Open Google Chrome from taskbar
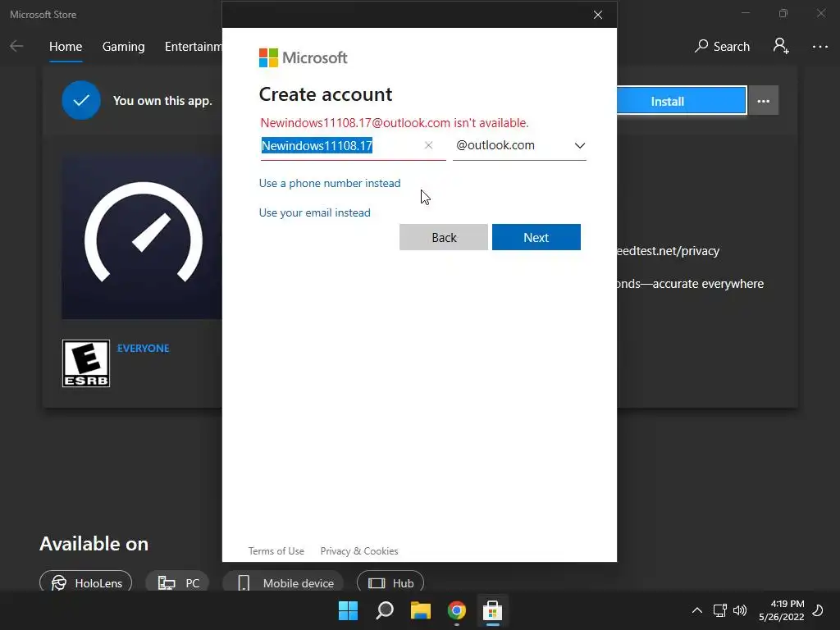Image resolution: width=840 pixels, height=630 pixels. point(456,610)
